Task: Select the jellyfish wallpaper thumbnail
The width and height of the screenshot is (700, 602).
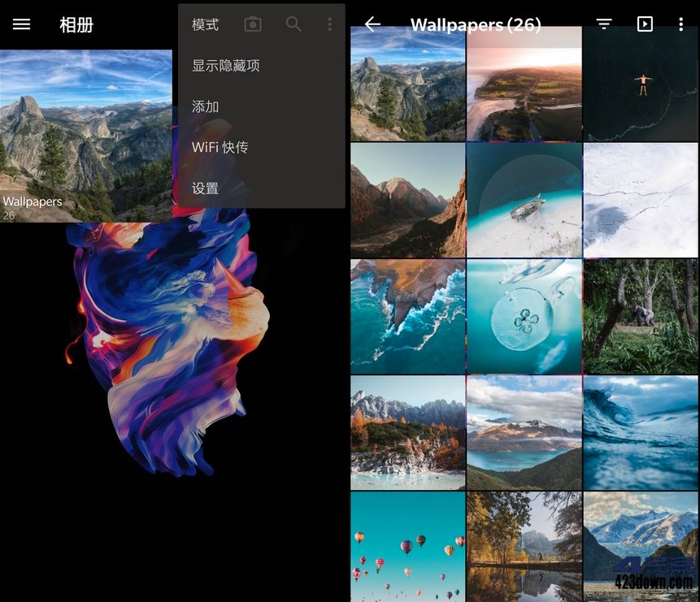Action: tap(524, 315)
